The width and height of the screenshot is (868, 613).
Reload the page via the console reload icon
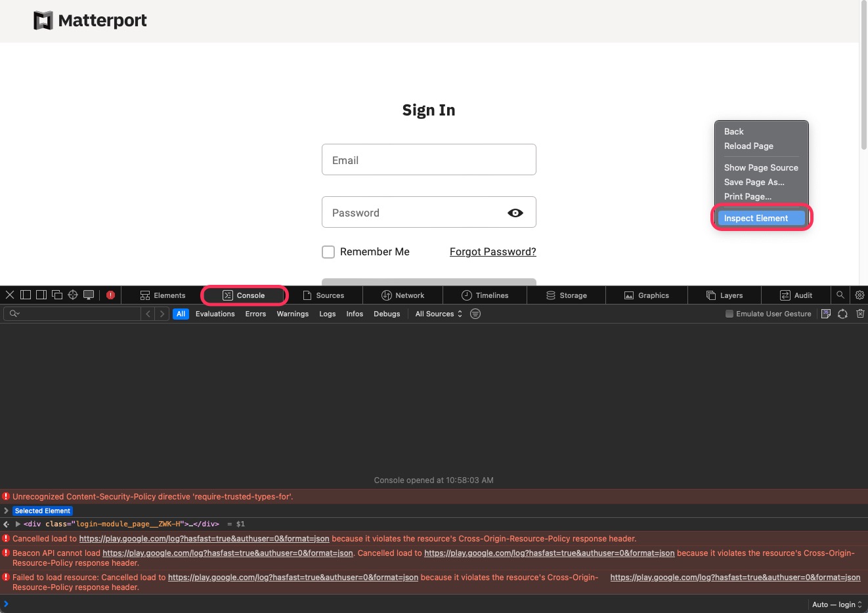click(843, 314)
